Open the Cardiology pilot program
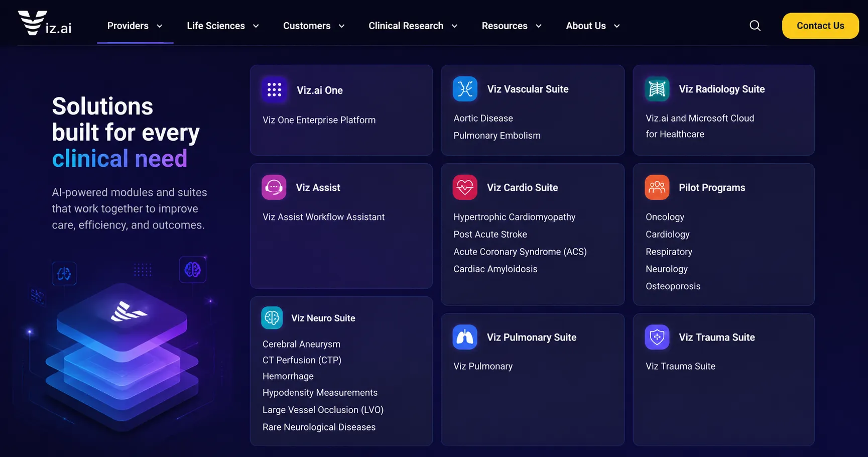The image size is (868, 457). click(x=668, y=235)
